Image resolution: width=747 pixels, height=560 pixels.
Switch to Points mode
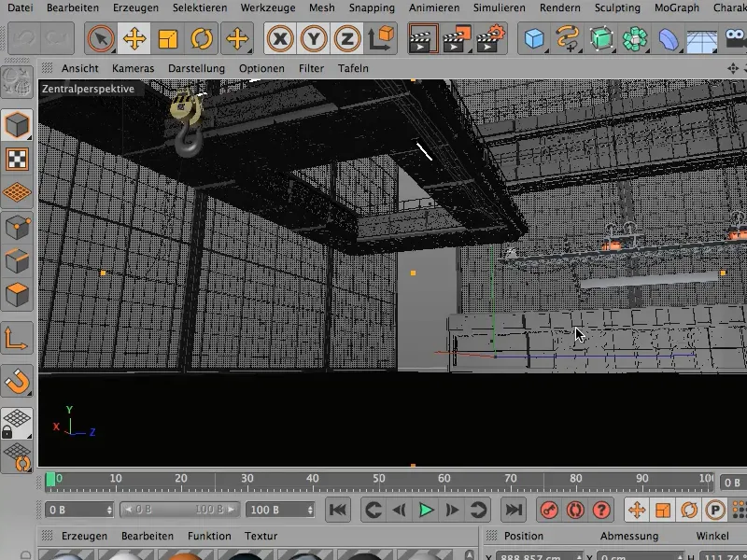coord(17,227)
